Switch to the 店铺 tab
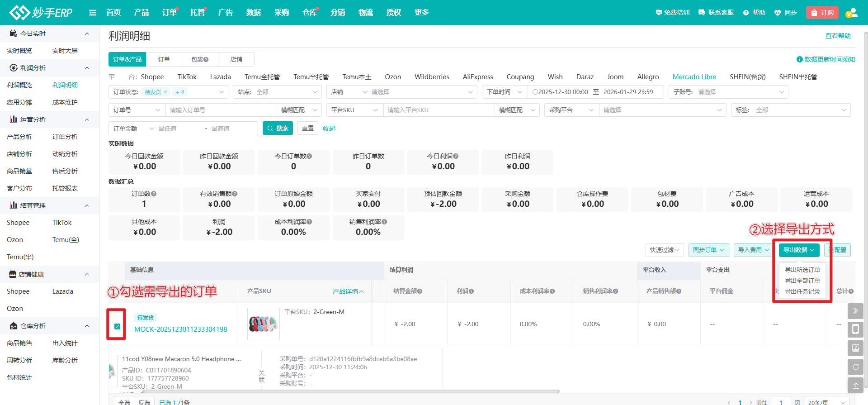 coord(236,59)
